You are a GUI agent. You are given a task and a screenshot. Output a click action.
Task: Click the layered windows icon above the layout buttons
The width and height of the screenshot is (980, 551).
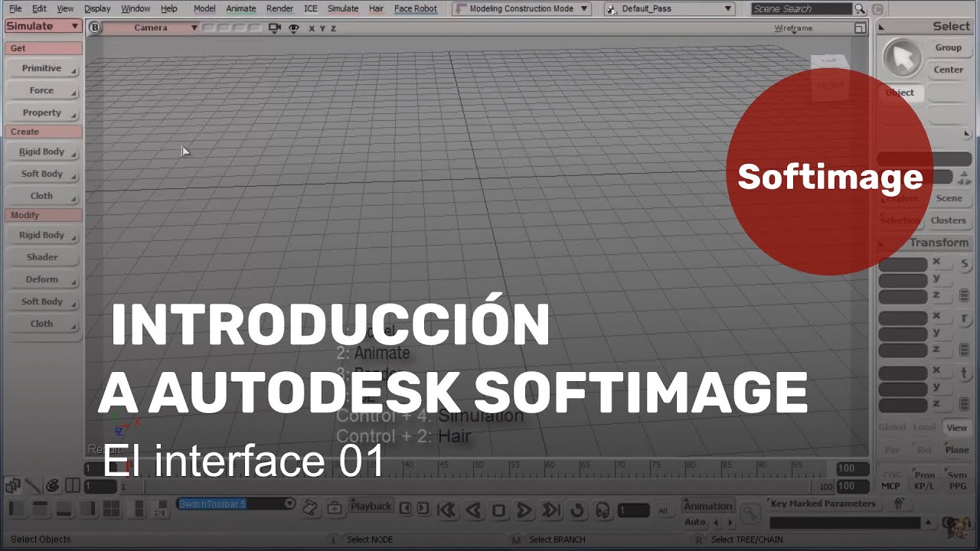(x=12, y=485)
